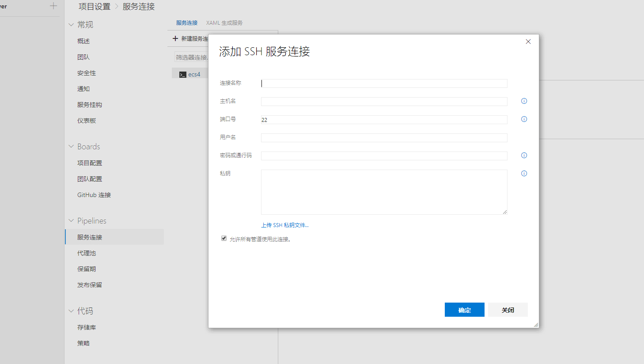Focus the 连接名称 input field
Screen dimensions: 644x364
(x=384, y=83)
